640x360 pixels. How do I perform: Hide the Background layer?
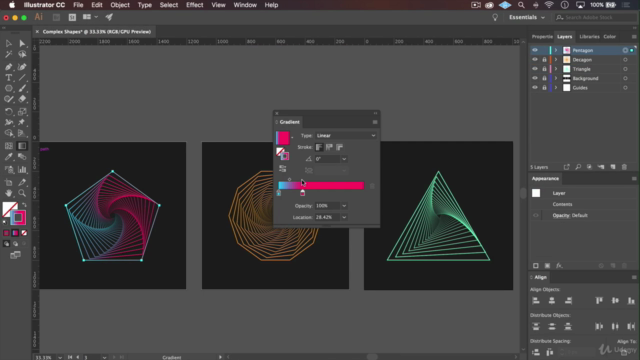coord(535,78)
